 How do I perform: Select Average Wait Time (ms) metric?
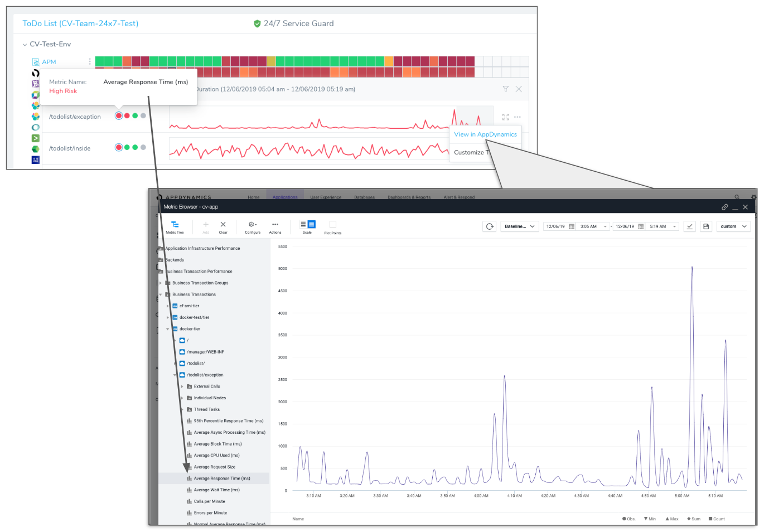tap(216, 490)
